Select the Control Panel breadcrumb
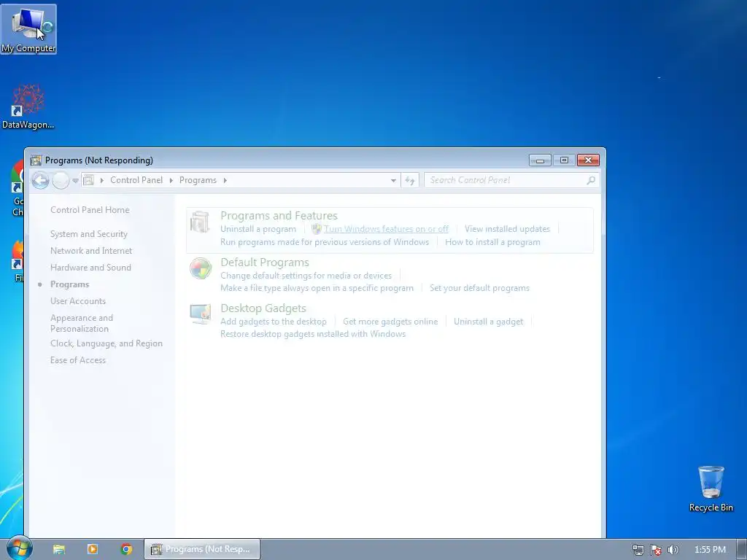This screenshot has height=560, width=747. pos(136,180)
